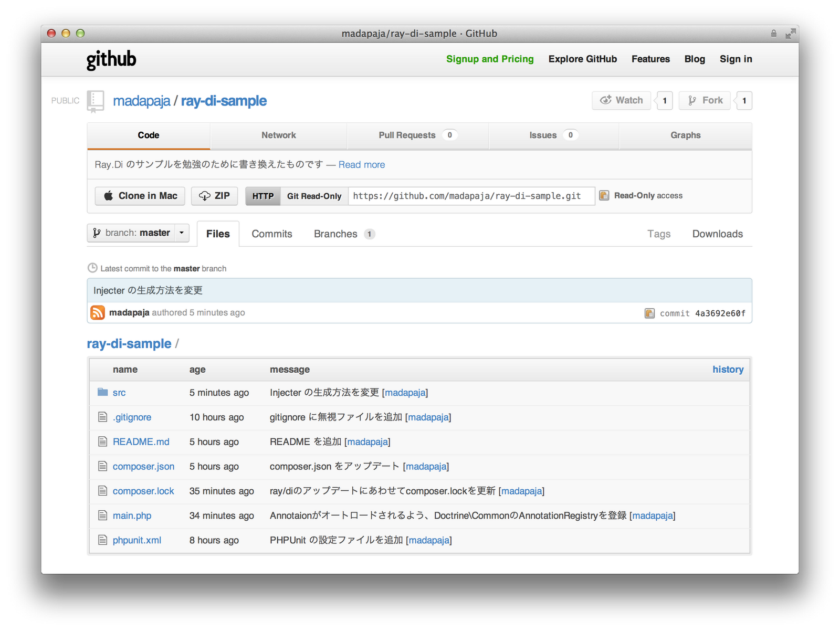The width and height of the screenshot is (840, 631).
Task: Select the Files subtab
Action: 218,234
